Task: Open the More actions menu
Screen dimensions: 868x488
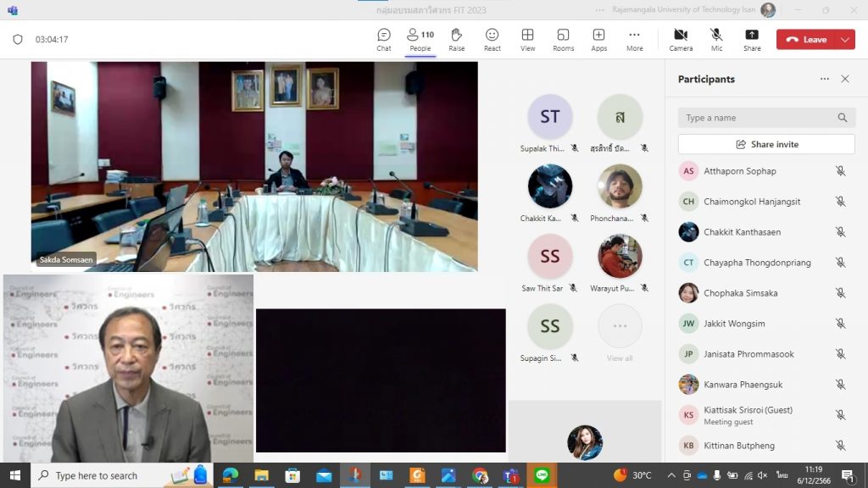Action: pos(634,39)
